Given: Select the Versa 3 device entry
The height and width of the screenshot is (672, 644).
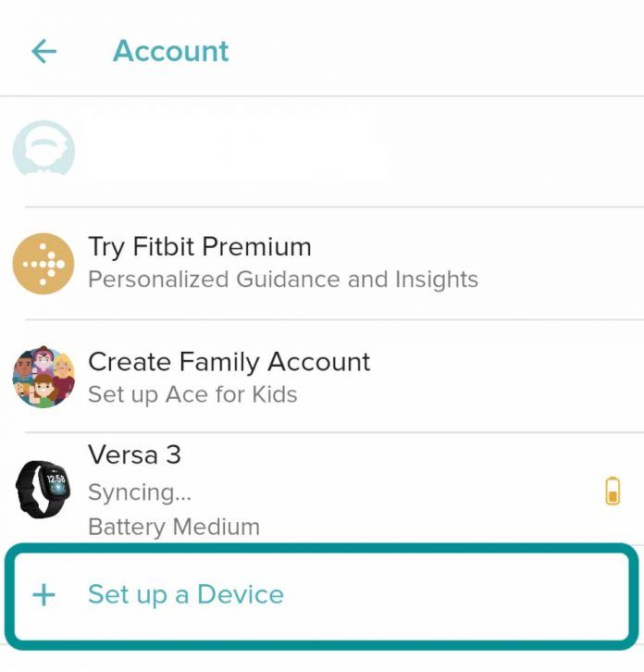Looking at the screenshot, I should [322, 489].
